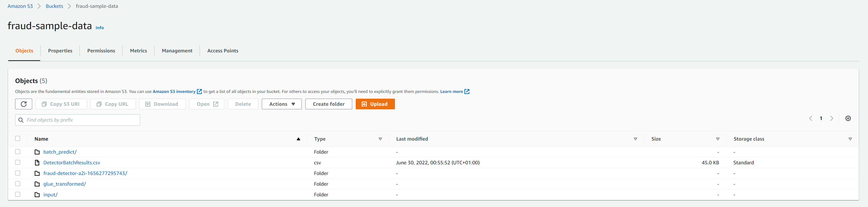Click folder icon beside batch_predict/
Screen dimensions: 868x207
point(37,152)
